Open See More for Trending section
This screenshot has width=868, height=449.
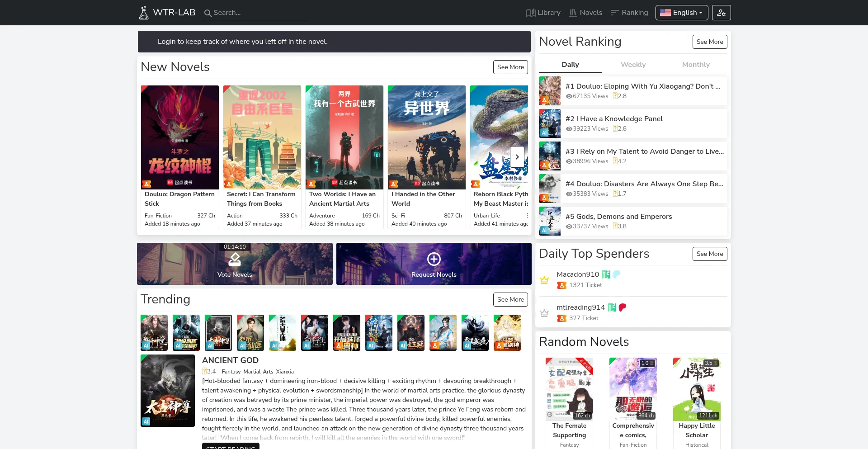tap(510, 299)
